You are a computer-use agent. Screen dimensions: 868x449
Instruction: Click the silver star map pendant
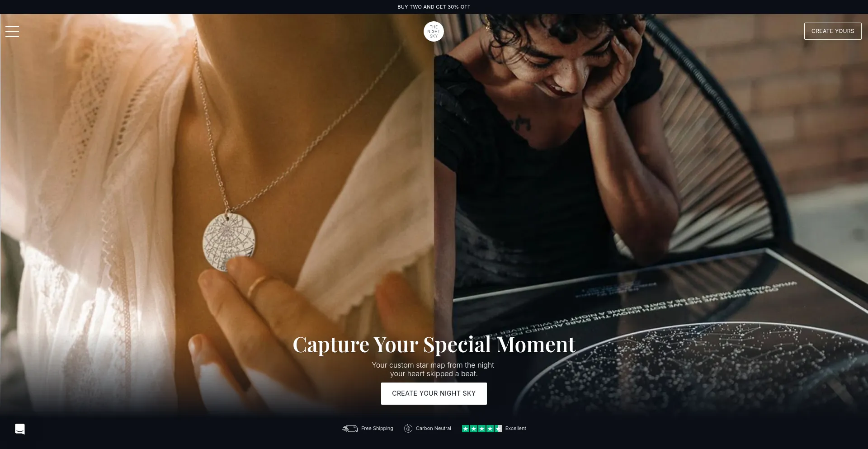(x=229, y=241)
